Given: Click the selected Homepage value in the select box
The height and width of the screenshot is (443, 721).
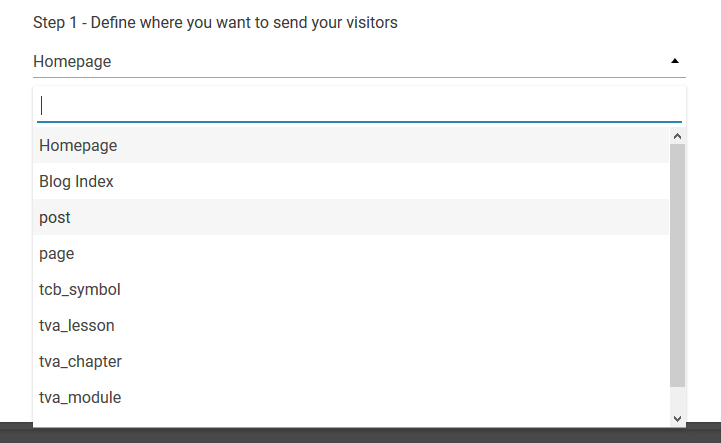Looking at the screenshot, I should pyautogui.click(x=72, y=62).
